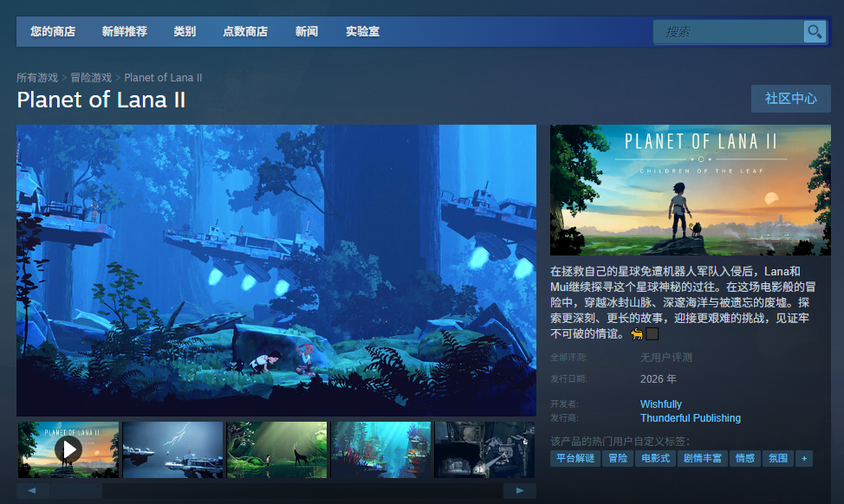
Task: Select the underwater coral thumbnail
Action: click(381, 449)
